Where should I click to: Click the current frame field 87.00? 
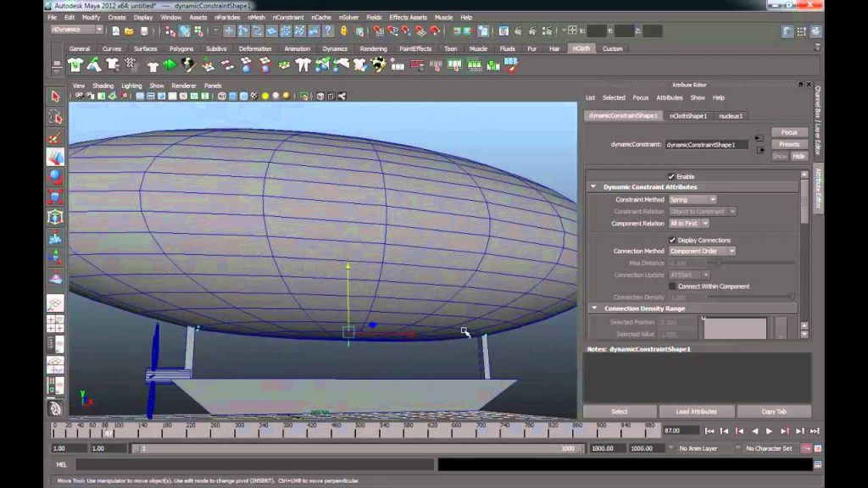[x=681, y=430]
